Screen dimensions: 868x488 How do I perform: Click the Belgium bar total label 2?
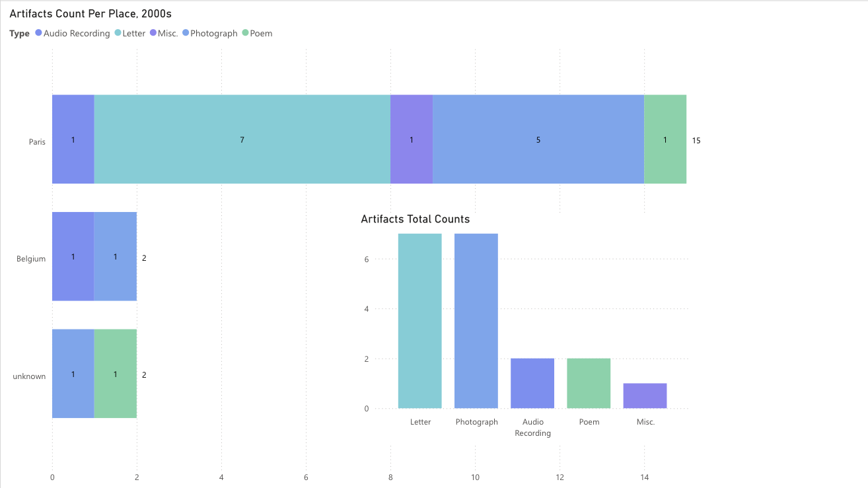144,258
